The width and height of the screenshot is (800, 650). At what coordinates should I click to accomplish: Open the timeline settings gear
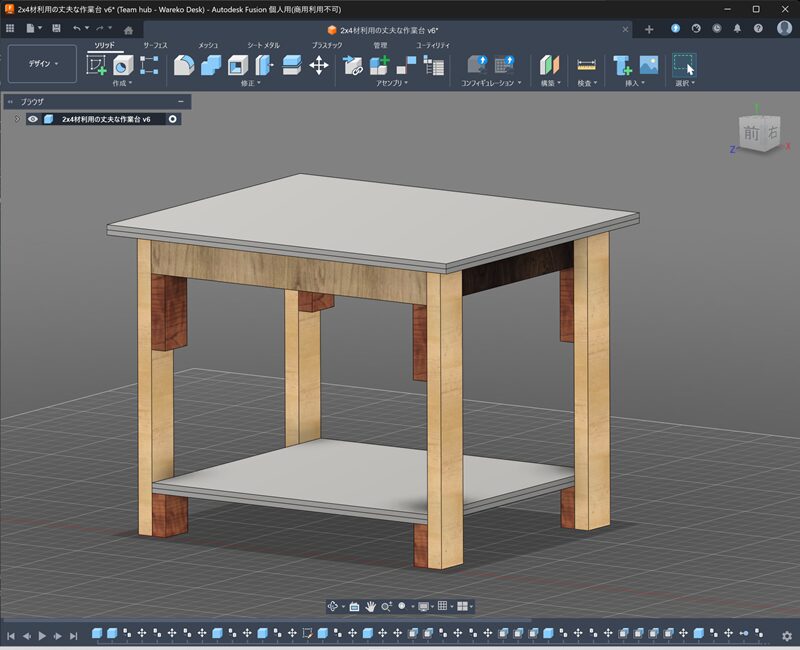[x=787, y=635]
